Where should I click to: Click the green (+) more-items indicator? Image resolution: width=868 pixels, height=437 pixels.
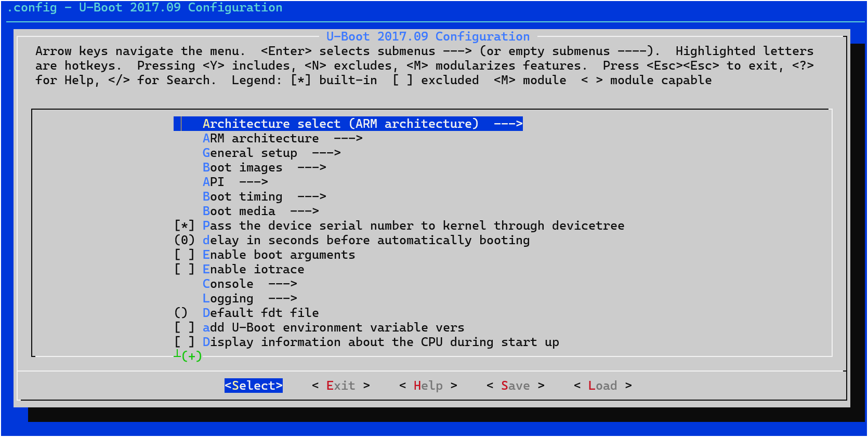click(191, 356)
